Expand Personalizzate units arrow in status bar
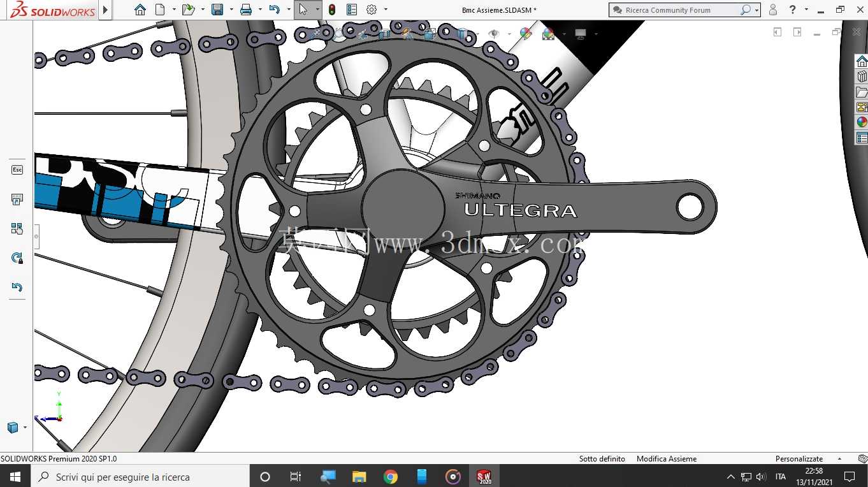The image size is (868, 487). (x=839, y=459)
